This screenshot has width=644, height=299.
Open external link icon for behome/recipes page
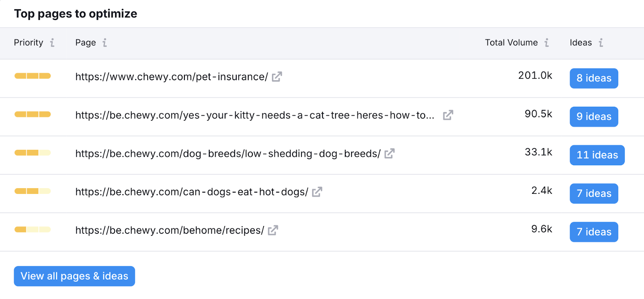tap(273, 230)
